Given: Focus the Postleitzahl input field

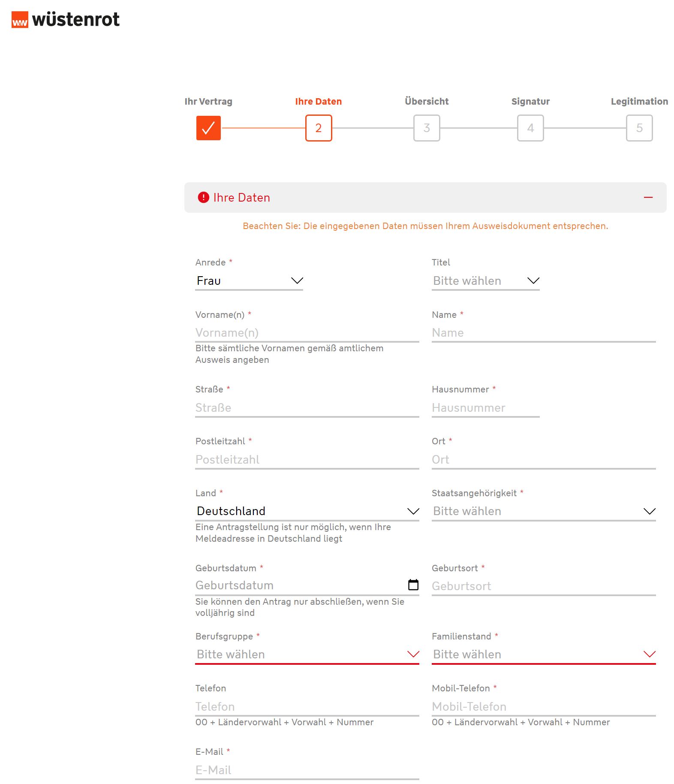Looking at the screenshot, I should pyautogui.click(x=307, y=460).
